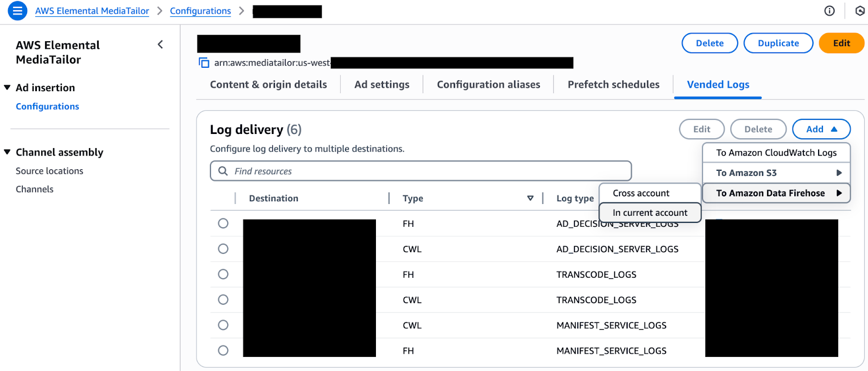Open Channels in the sidebar
This screenshot has width=868, height=371.
tap(35, 189)
